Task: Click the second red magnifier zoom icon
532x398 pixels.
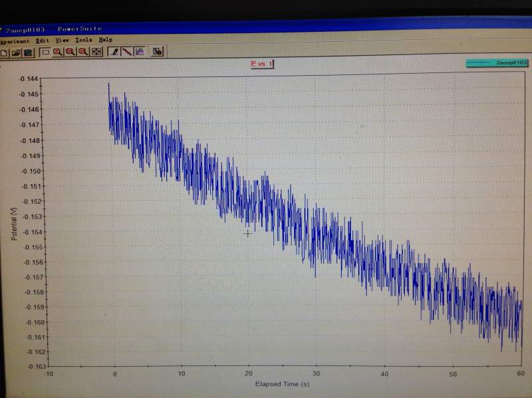Action: (70, 52)
